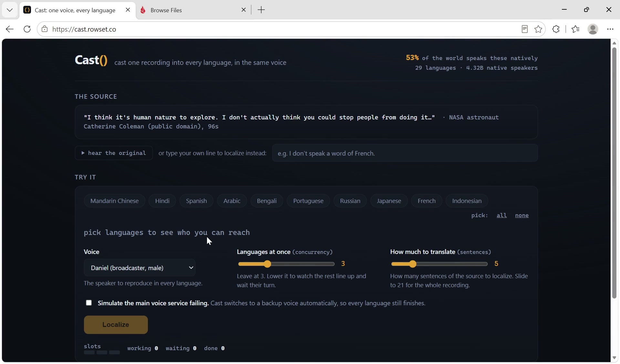Toggle the Bengali language chip
Viewport: 620px width, 364px height.
(x=267, y=201)
